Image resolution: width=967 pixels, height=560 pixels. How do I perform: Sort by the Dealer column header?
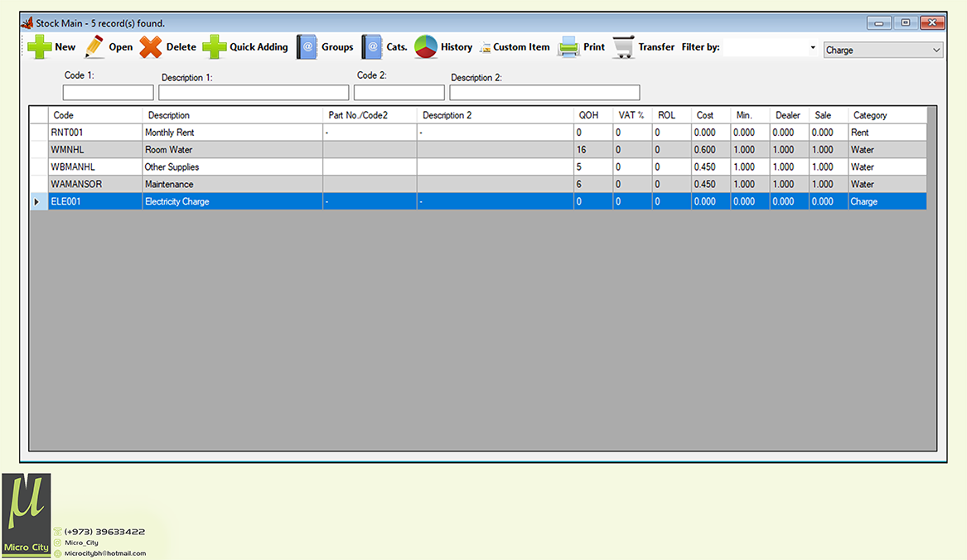pos(790,115)
